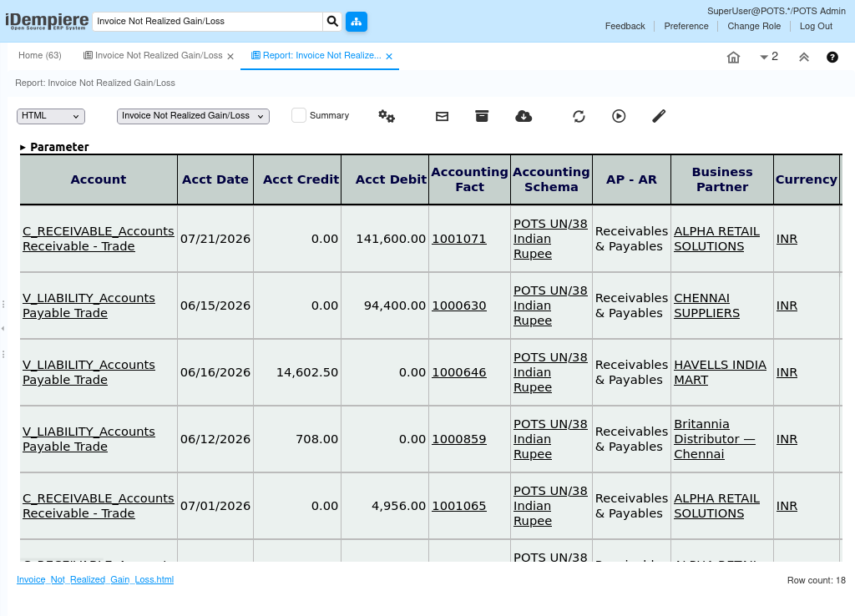Open the tab list dropdown showing 2
Image resolution: width=855 pixels, height=616 pixels.
(769, 57)
